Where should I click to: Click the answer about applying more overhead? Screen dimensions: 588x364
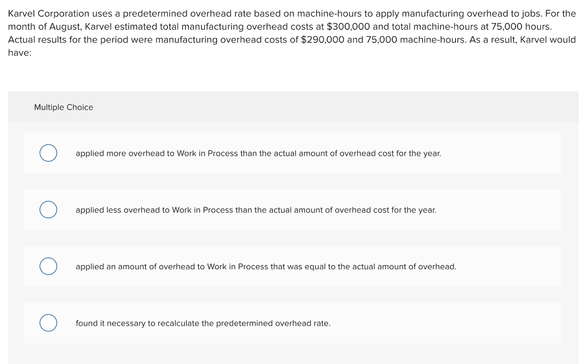(x=258, y=153)
